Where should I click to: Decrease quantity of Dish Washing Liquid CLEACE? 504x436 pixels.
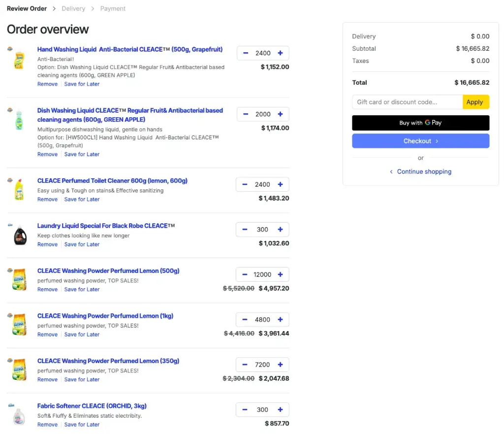coord(245,114)
